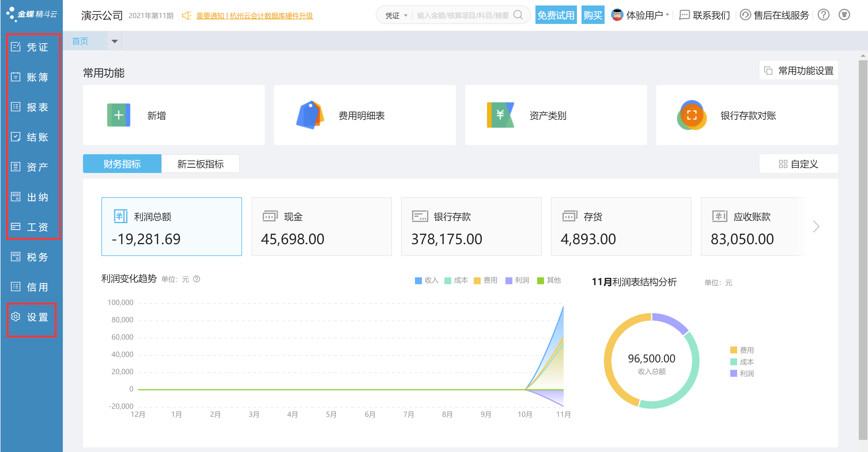
Task: Click the green plus 新增 icon
Action: point(119,115)
